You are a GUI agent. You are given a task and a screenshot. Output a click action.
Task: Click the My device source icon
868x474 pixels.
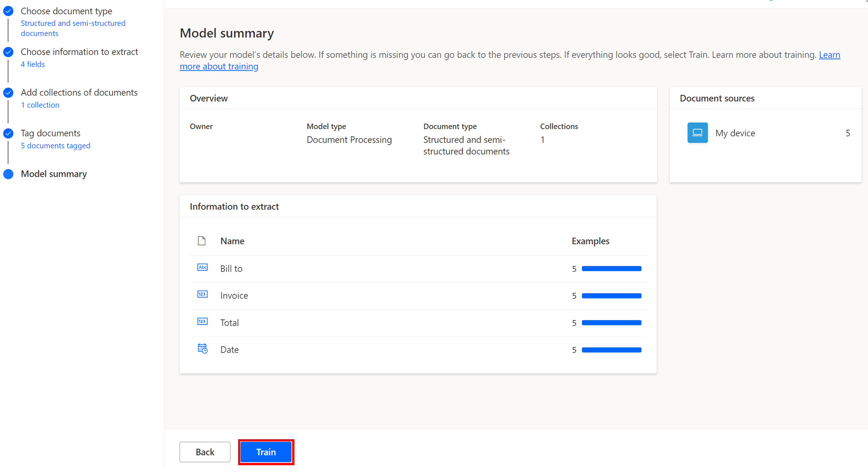(x=697, y=133)
